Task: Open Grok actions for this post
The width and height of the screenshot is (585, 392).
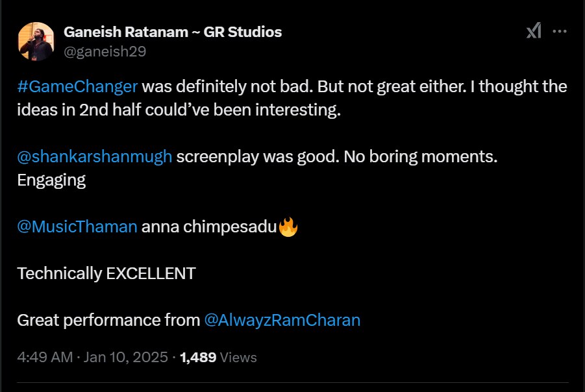Action: (x=534, y=31)
